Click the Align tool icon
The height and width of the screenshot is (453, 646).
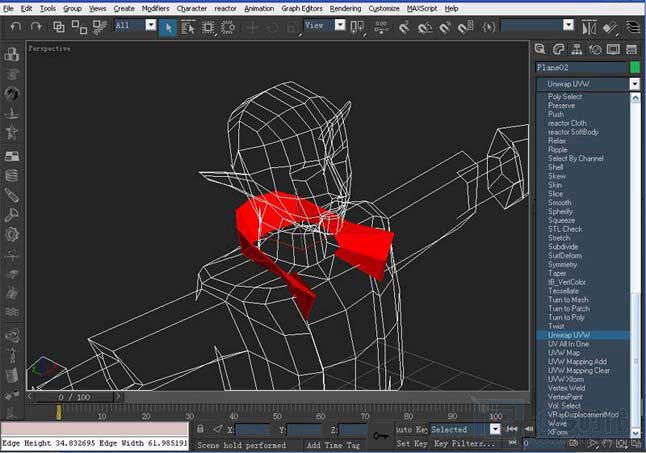(x=610, y=28)
